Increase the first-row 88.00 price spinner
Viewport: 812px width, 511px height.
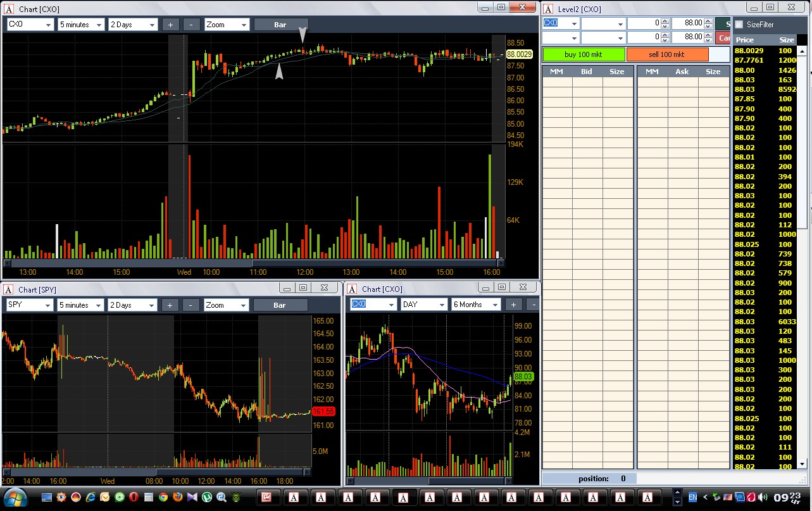click(708, 20)
